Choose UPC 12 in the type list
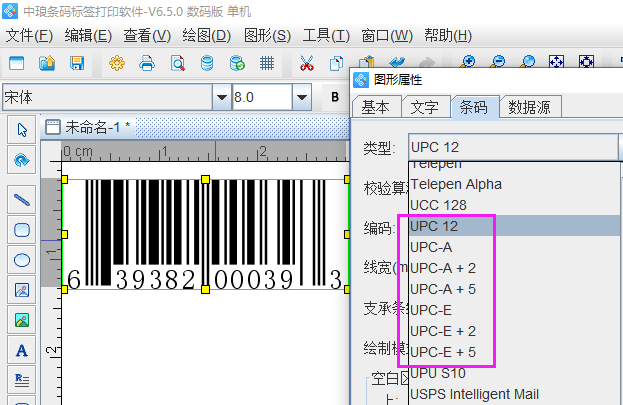Viewport: 623px width, 405px height. pyautogui.click(x=514, y=226)
